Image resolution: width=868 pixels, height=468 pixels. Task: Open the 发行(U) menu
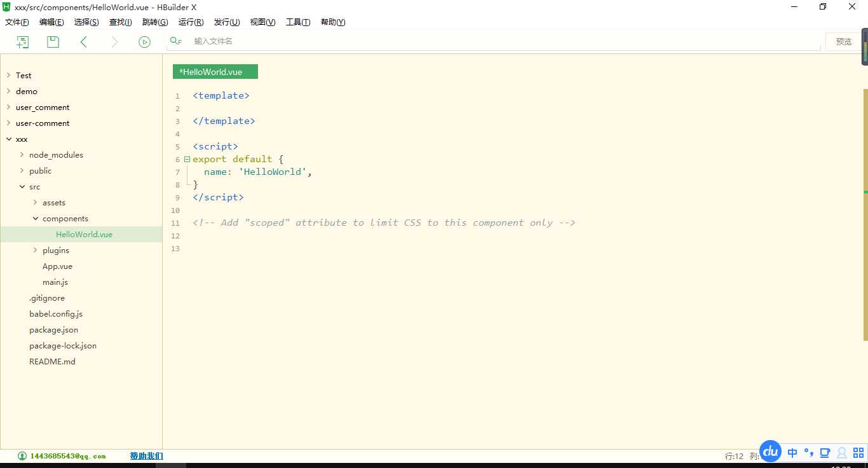coord(227,22)
